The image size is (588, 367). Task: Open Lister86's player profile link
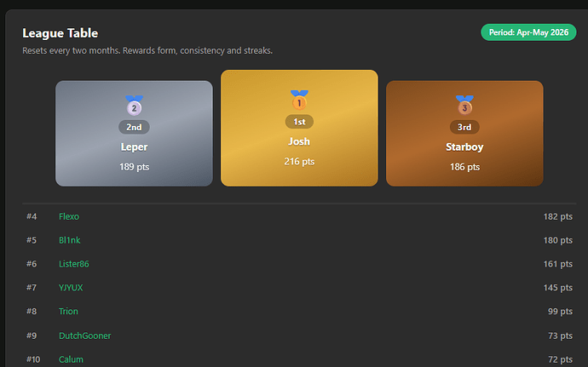[74, 264]
